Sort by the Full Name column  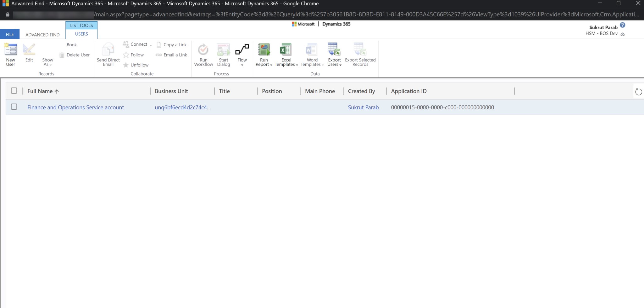coord(41,91)
